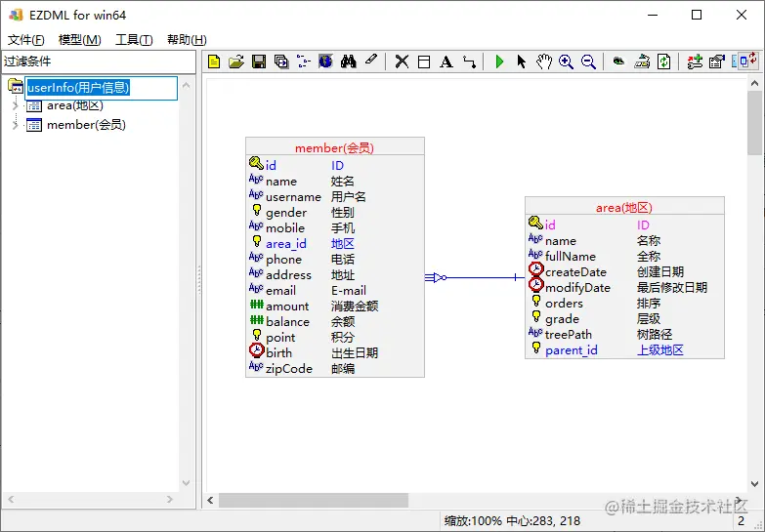Click the green refresh document icon
This screenshot has height=532, width=765.
coord(663,61)
